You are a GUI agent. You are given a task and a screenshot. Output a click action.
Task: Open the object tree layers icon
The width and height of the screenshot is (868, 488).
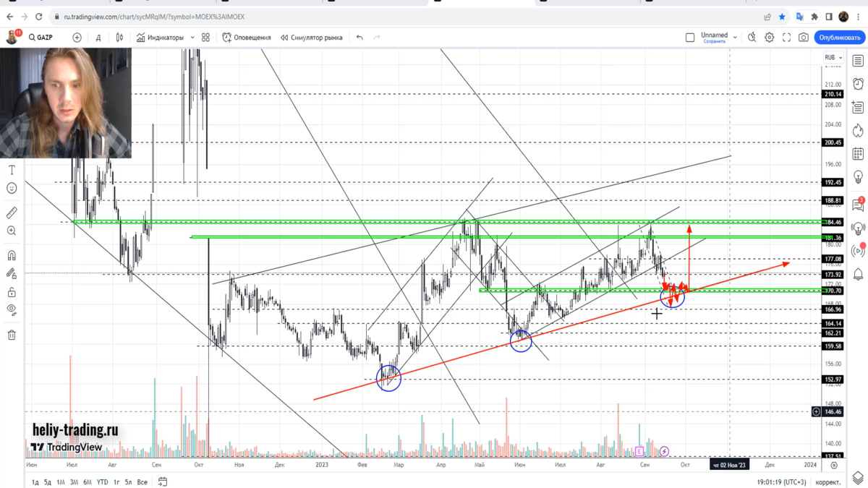click(858, 478)
